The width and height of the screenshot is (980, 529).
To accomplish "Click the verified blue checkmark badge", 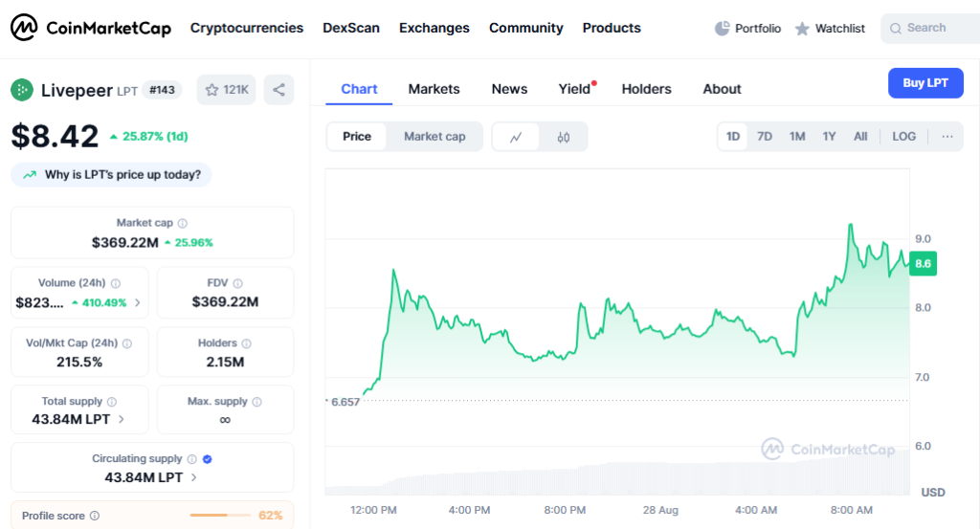I will 208,459.
